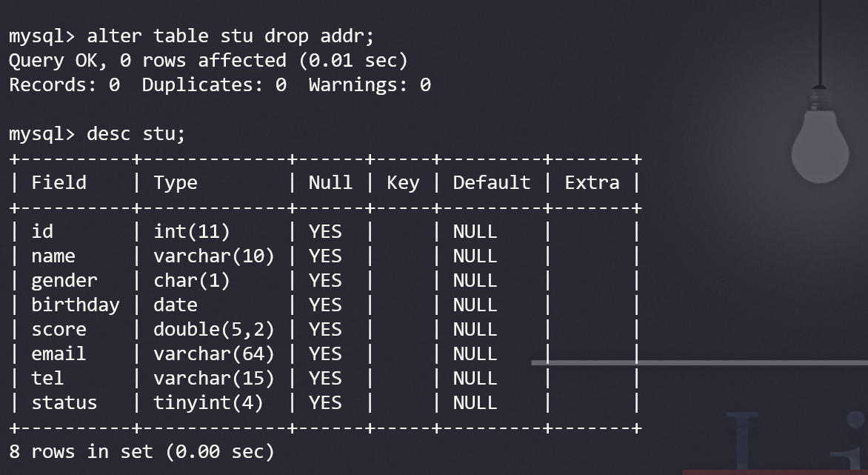868x475 pixels.
Task: Click the birthday field name
Action: tap(75, 305)
